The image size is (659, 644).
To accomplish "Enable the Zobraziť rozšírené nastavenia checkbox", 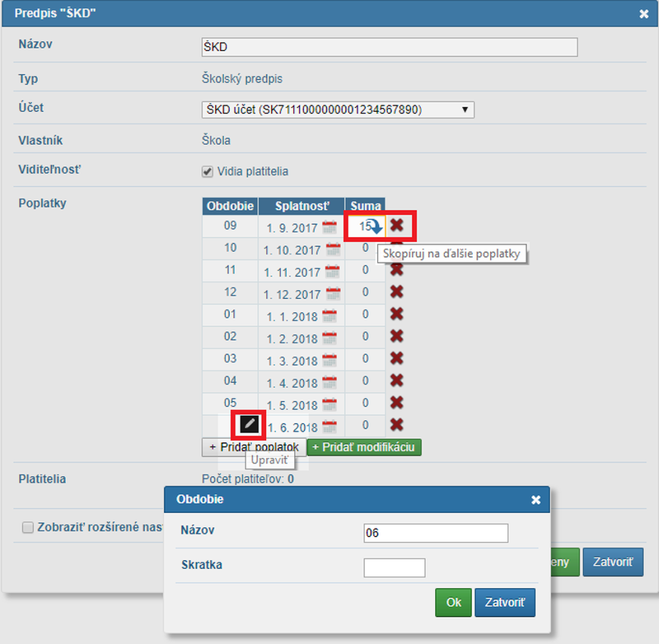I will [28, 527].
